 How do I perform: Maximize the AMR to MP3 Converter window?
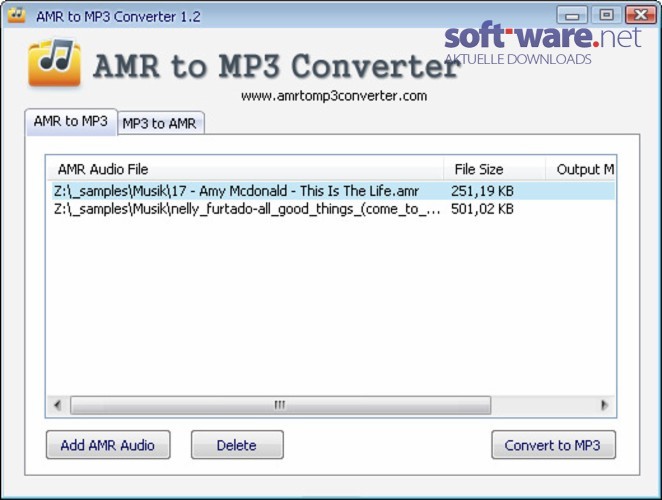(x=606, y=15)
